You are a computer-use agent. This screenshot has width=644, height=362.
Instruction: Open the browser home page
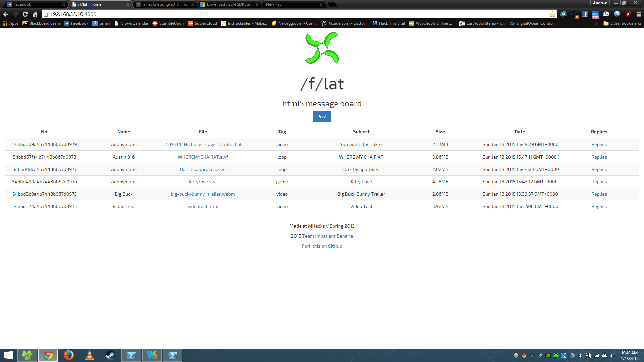pyautogui.click(x=35, y=14)
